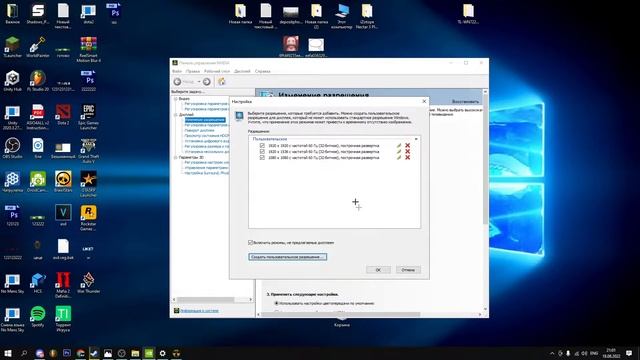This screenshot has width=640, height=360.
Task: Open the 'Информация о системе' link
Action: 199,311
